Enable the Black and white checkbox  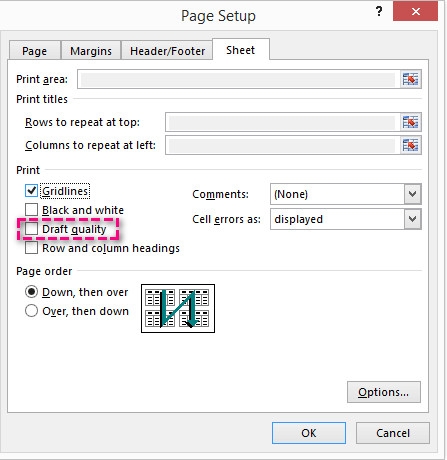pyautogui.click(x=31, y=210)
